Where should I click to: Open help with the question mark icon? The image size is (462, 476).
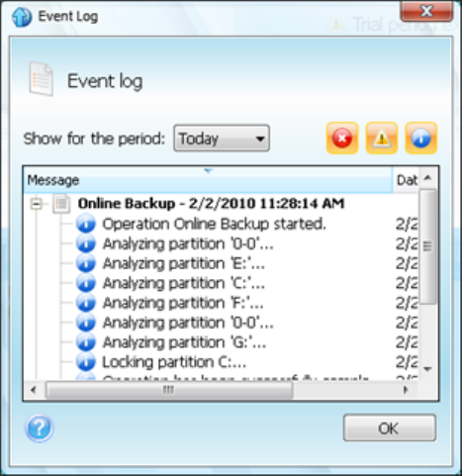pyautogui.click(x=40, y=428)
